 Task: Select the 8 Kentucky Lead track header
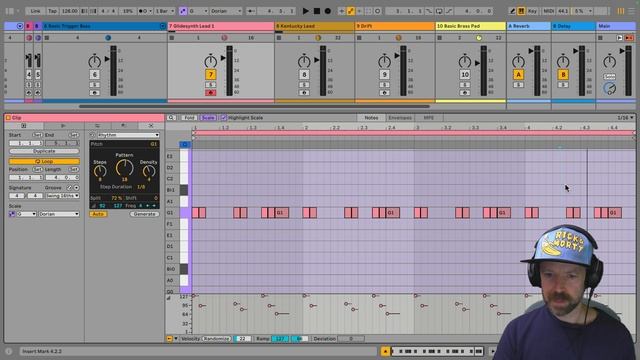(314, 26)
